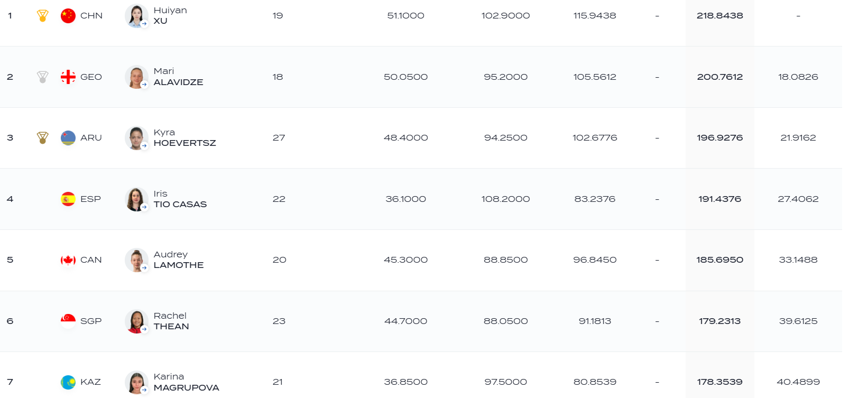The width and height of the screenshot is (868, 398).
Task: Click the Kazakhstan flag icon
Action: pos(68,382)
